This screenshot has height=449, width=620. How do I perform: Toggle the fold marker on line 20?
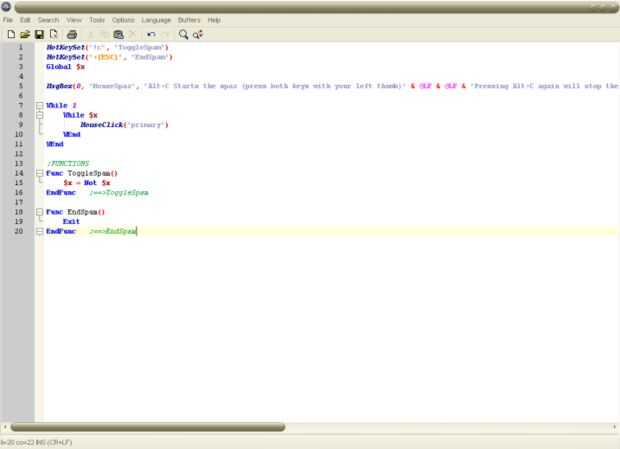pyautogui.click(x=40, y=231)
